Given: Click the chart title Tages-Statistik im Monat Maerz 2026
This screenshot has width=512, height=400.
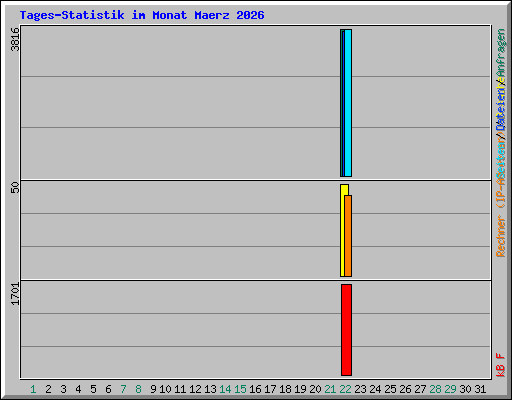Looking at the screenshot, I should 142,15.
